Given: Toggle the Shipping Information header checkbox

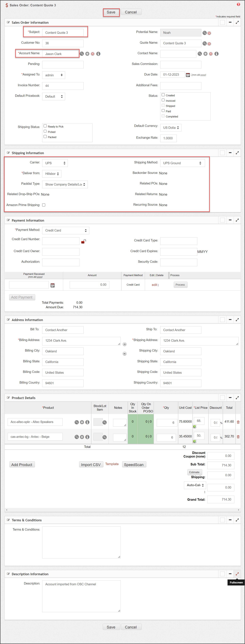Looking at the screenshot, I should [x=222, y=153].
